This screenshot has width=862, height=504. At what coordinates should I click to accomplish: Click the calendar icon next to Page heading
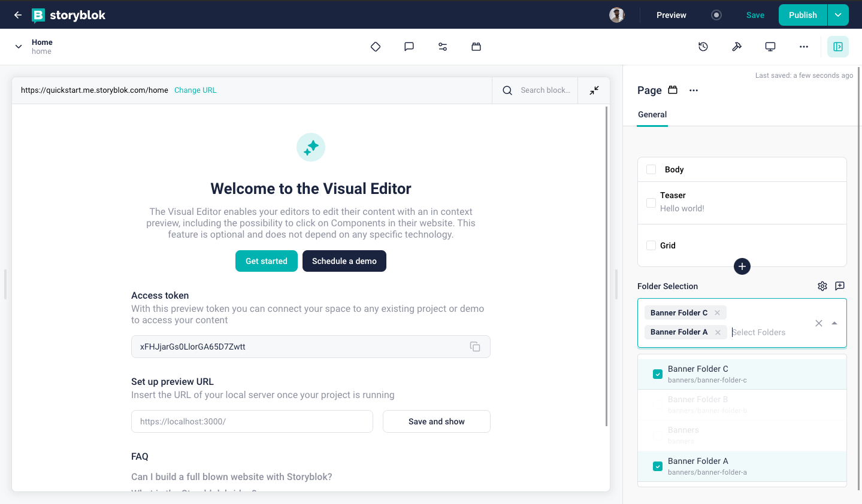[x=673, y=90]
